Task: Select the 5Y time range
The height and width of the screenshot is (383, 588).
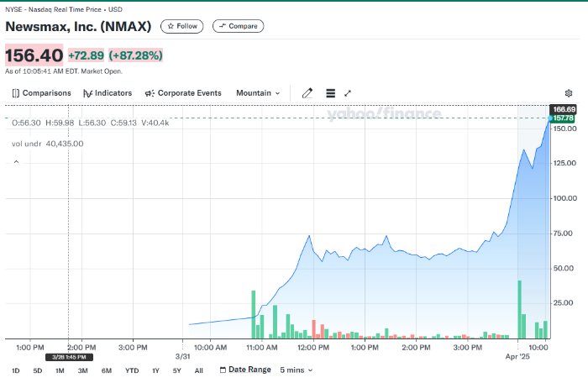Action: coord(177,370)
